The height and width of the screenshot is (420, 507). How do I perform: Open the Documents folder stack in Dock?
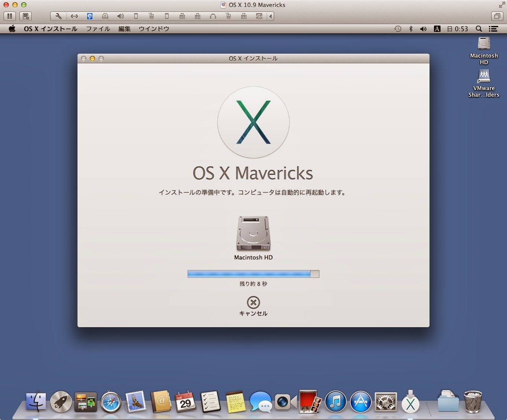pos(448,401)
